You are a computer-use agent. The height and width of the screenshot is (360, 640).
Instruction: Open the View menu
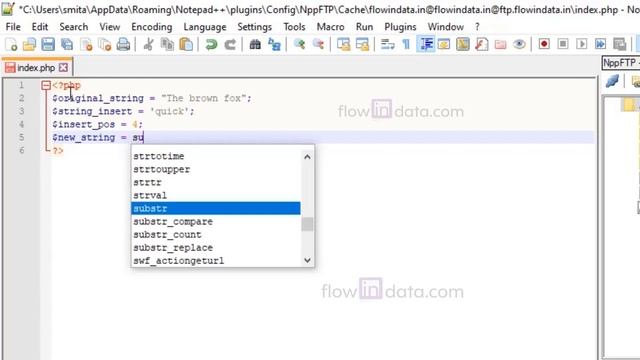coord(110,27)
